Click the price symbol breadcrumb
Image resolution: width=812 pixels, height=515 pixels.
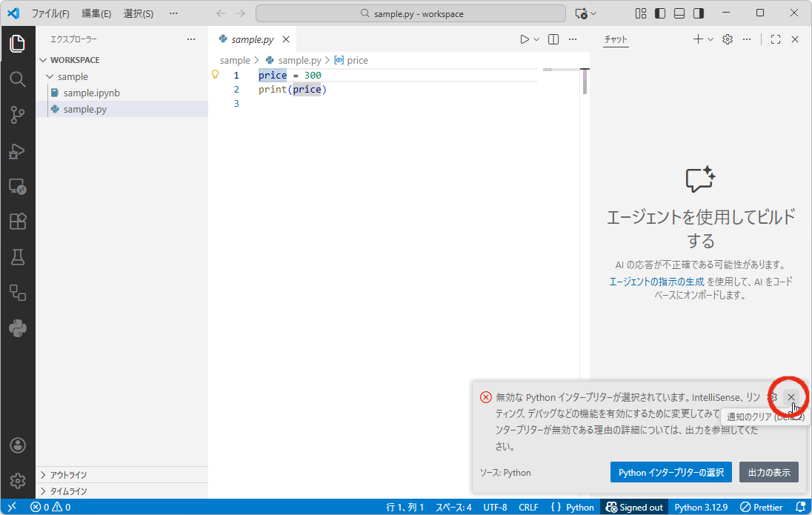click(x=352, y=60)
